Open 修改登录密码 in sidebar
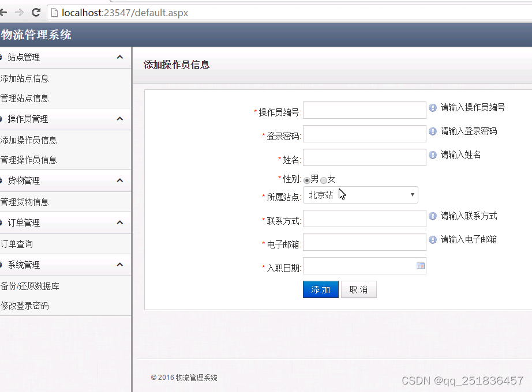This screenshot has width=532, height=392. (x=24, y=306)
